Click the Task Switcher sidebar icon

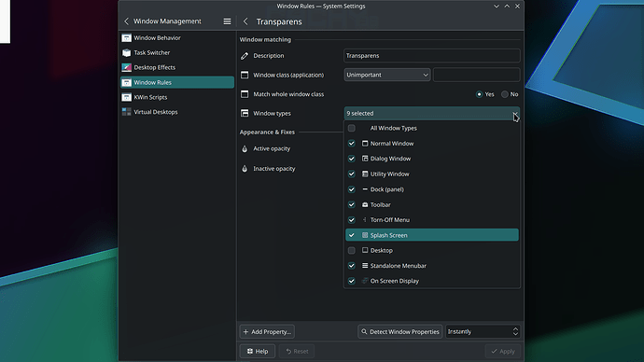click(x=127, y=52)
